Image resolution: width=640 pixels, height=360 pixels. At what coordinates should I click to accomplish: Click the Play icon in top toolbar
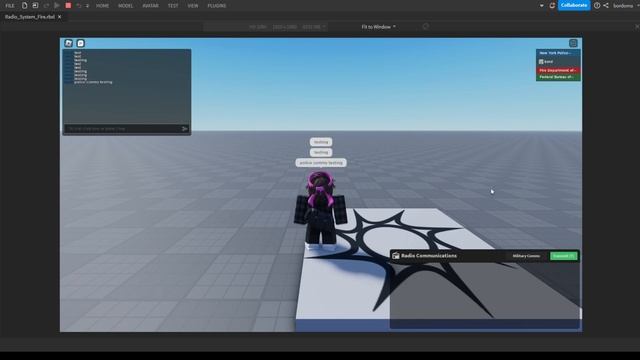pyautogui.click(x=57, y=6)
